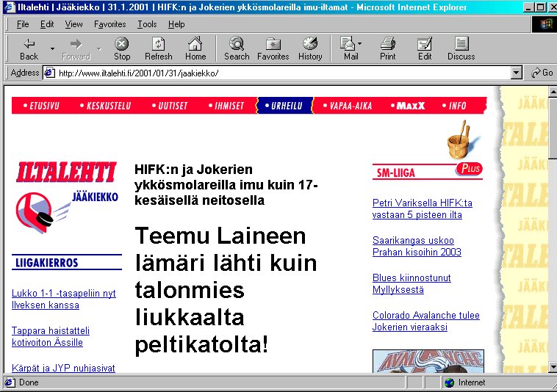Viewport: 557px width, 392px height.
Task: Go to the Etusivu section
Action: [41, 106]
